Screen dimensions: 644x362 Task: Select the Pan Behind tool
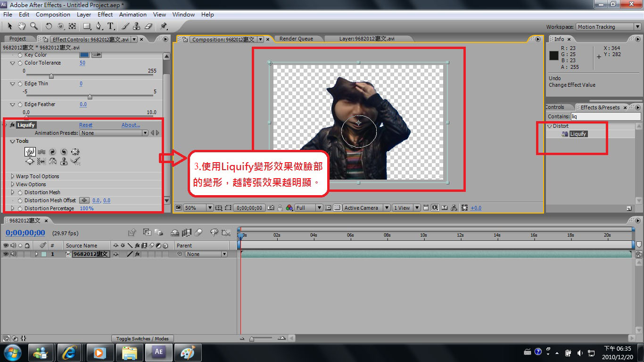pyautogui.click(x=72, y=26)
